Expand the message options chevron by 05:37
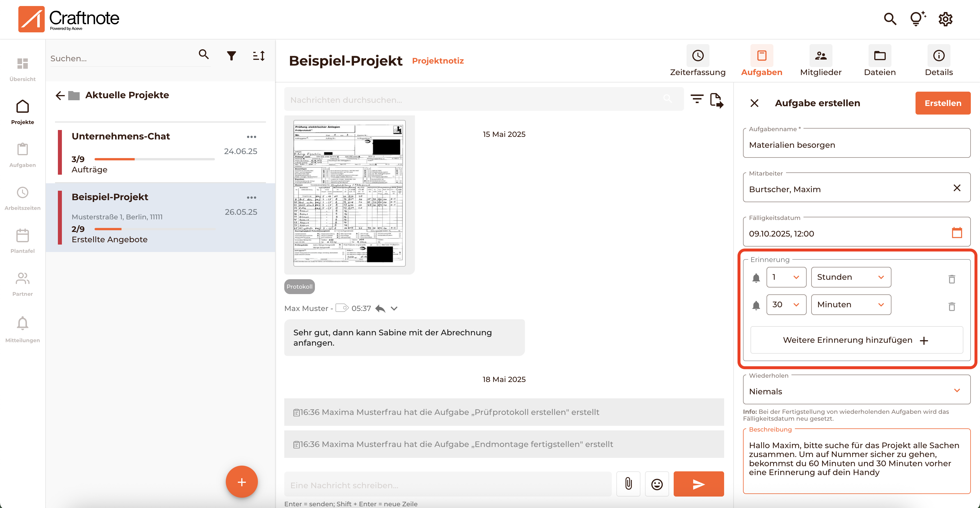 pyautogui.click(x=394, y=308)
